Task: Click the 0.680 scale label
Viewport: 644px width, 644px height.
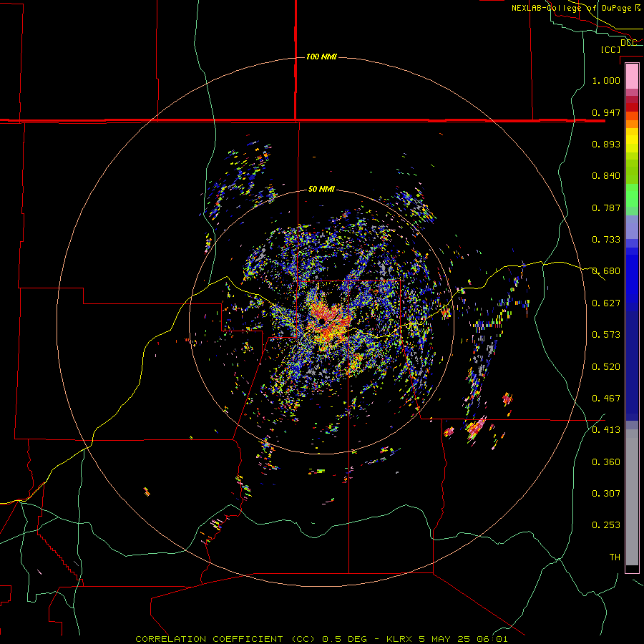Action: pyautogui.click(x=606, y=271)
